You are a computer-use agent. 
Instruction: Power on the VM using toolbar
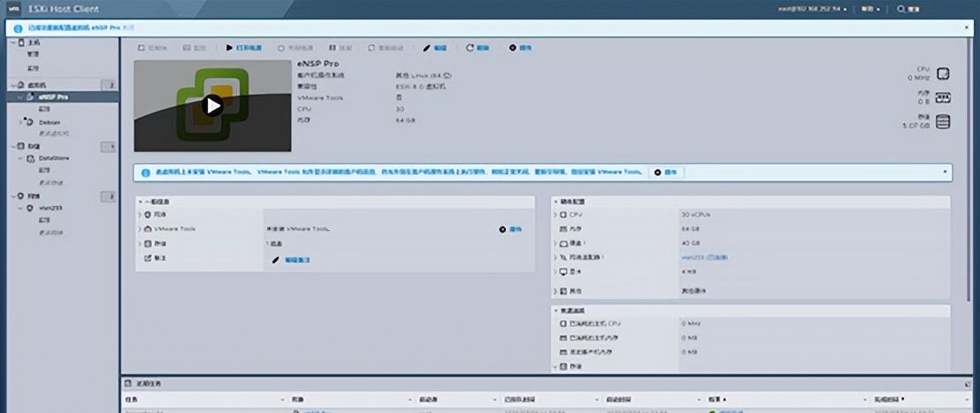point(244,48)
